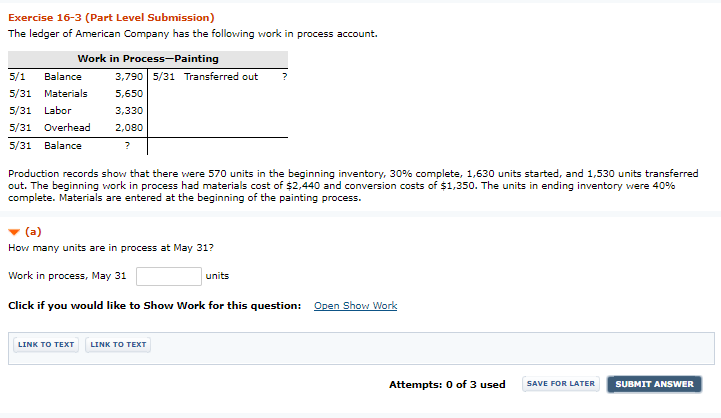The height and width of the screenshot is (418, 721).
Task: Click the Exercise 16-3 heading
Action: (111, 18)
